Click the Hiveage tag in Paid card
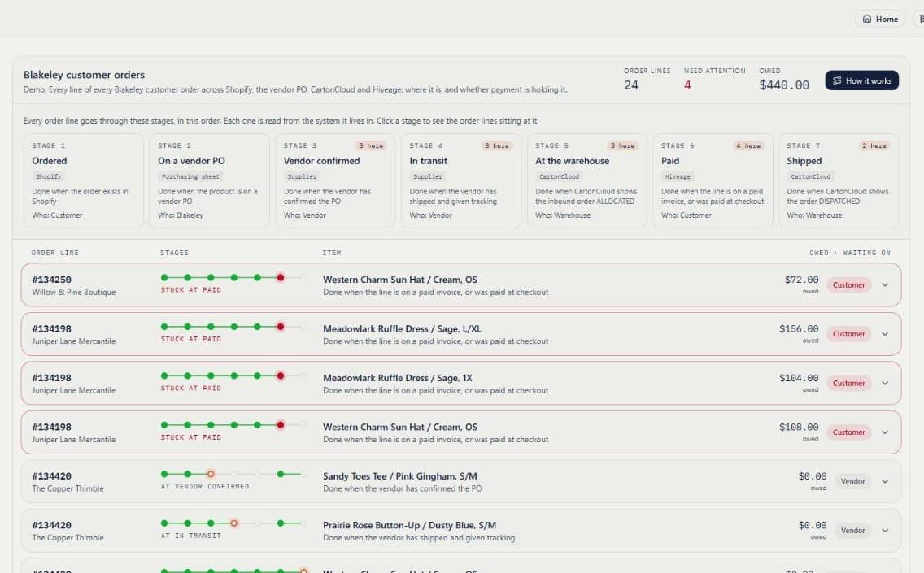 (x=678, y=176)
